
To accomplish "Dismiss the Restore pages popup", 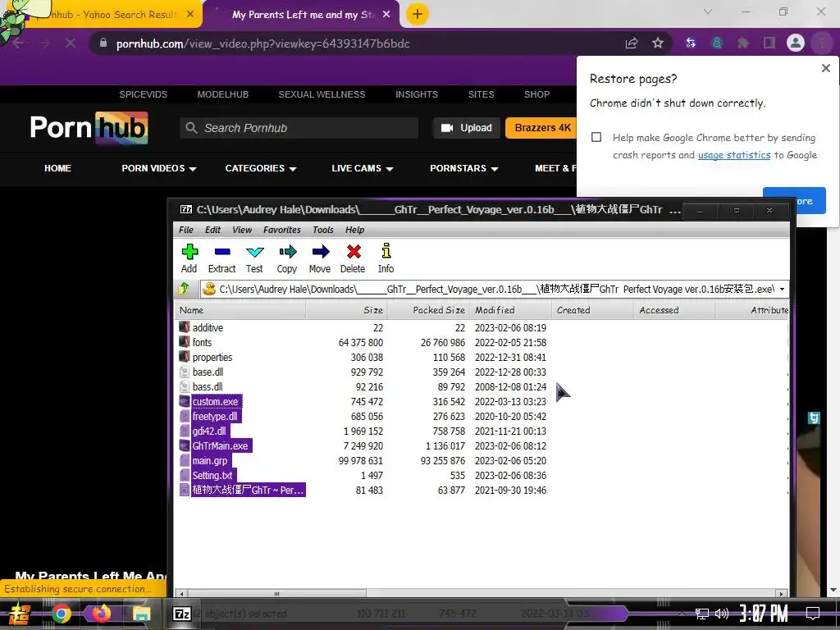I will coord(825,68).
